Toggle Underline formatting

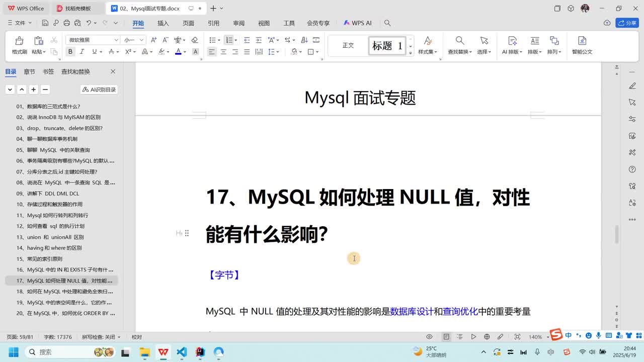pos(94,52)
